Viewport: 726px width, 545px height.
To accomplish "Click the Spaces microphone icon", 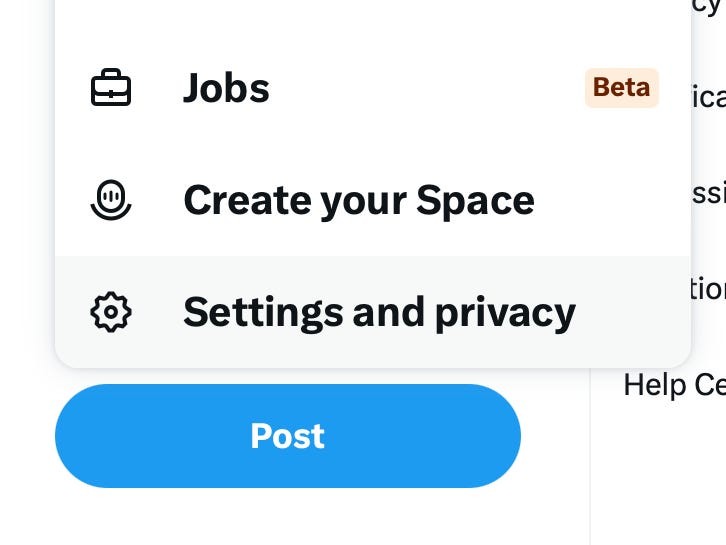I will (110, 201).
